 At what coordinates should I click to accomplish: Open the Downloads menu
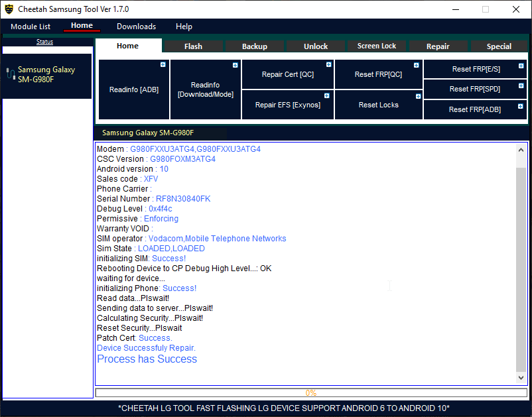137,27
